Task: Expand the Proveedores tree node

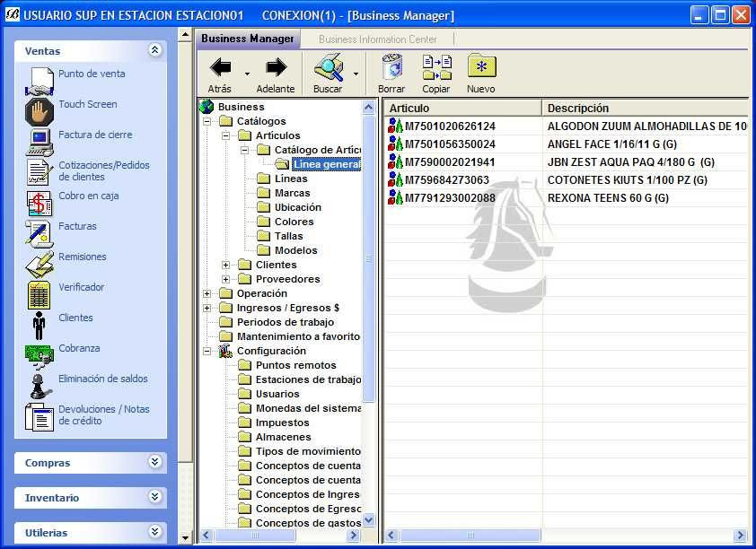Action: tap(225, 279)
